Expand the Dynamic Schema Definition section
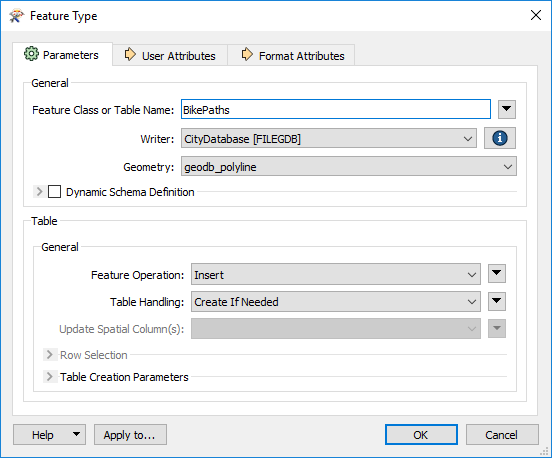 [x=39, y=192]
